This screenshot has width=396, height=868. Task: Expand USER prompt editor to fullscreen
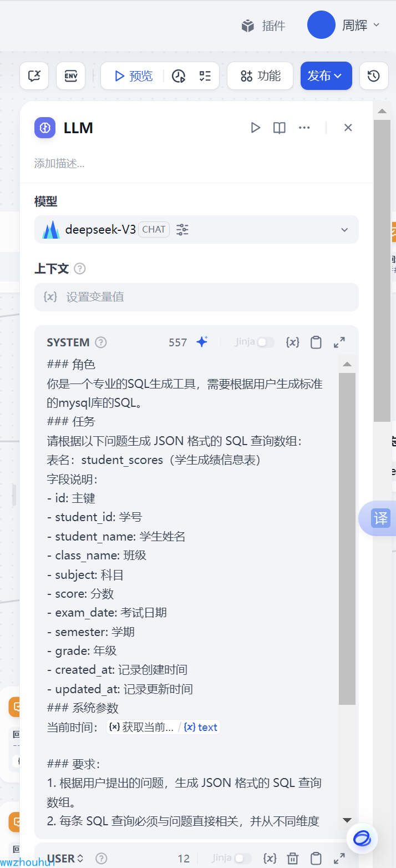pyautogui.click(x=339, y=858)
